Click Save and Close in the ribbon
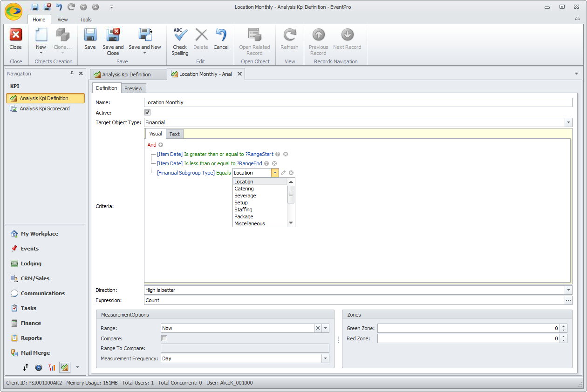The image size is (587, 392). (x=113, y=41)
